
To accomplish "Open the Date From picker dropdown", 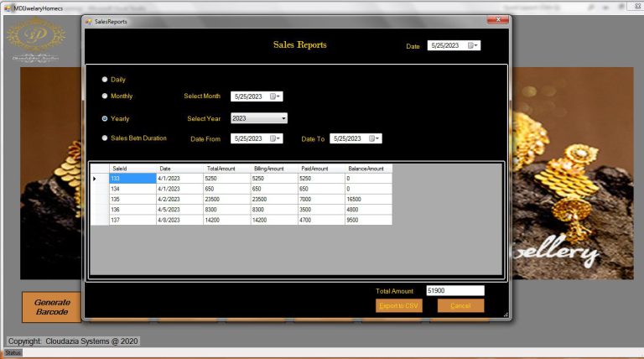I will click(x=275, y=139).
